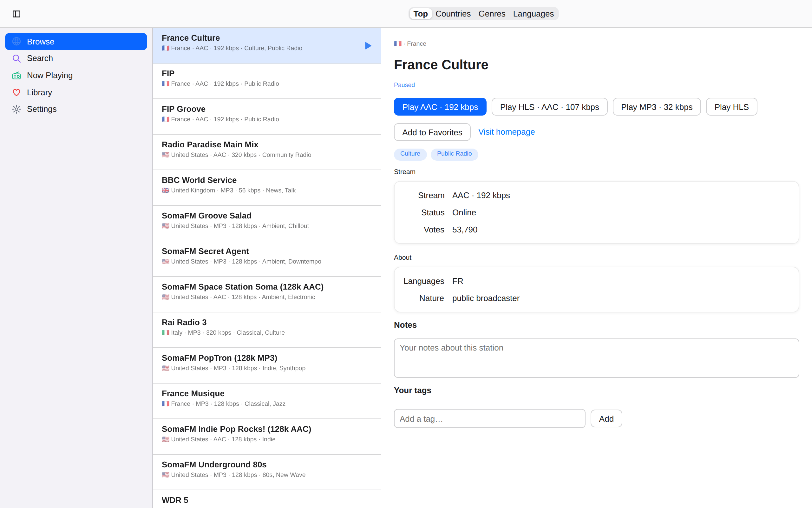Image resolution: width=812 pixels, height=508 pixels.
Task: Select SomaFM Indie Pop Rocks! station
Action: pyautogui.click(x=267, y=437)
